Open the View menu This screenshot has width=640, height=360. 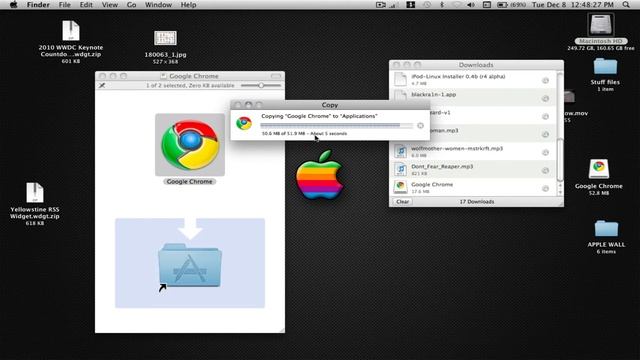coord(109,5)
